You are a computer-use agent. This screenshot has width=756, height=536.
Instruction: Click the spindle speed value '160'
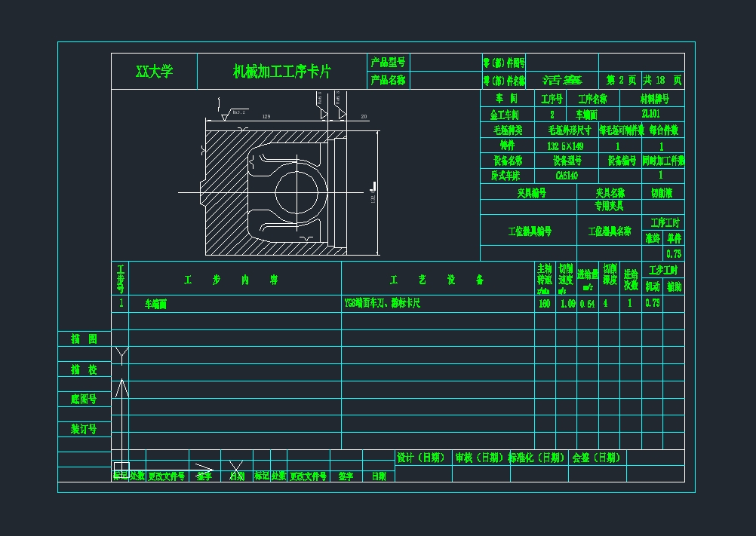point(544,303)
